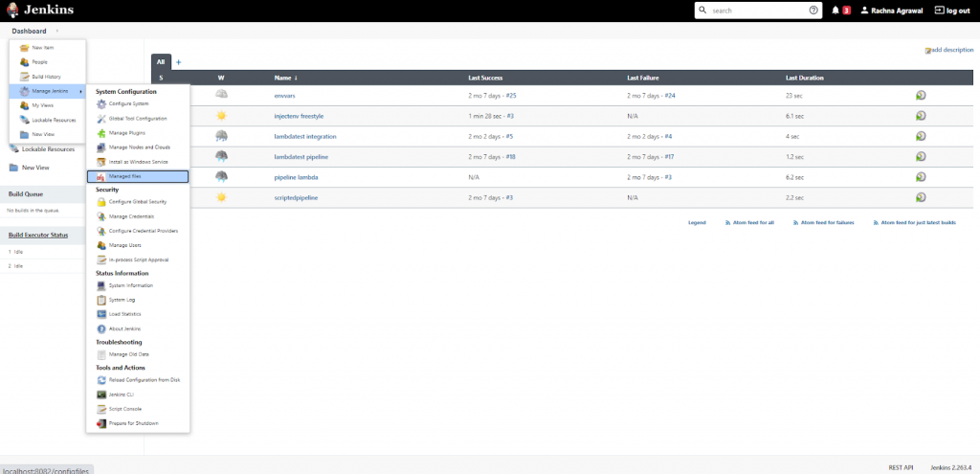Click the Global Tool Configuration icon
Screen dimensions: 980x474
(x=101, y=118)
